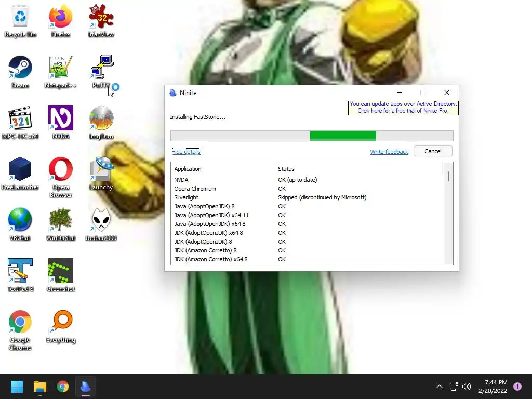This screenshot has width=532, height=399.
Task: Select the IrfanView desktop shortcut
Action: click(x=101, y=21)
